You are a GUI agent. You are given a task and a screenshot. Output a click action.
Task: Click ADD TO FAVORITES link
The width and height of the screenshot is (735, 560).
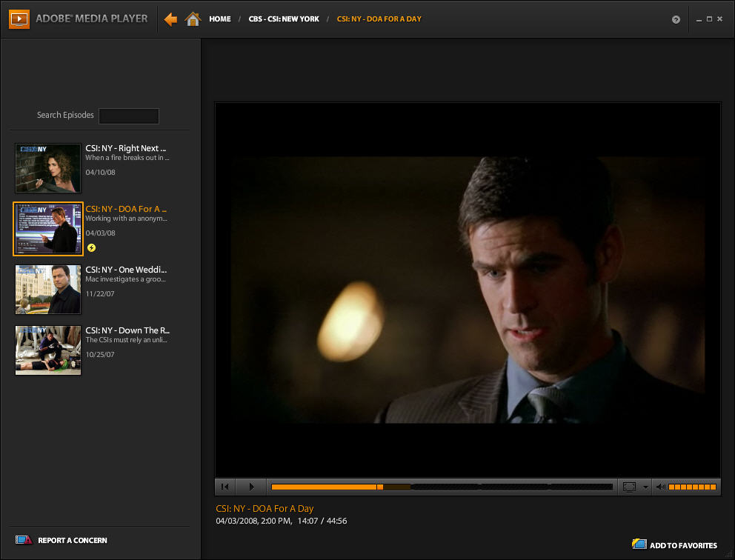(x=683, y=545)
